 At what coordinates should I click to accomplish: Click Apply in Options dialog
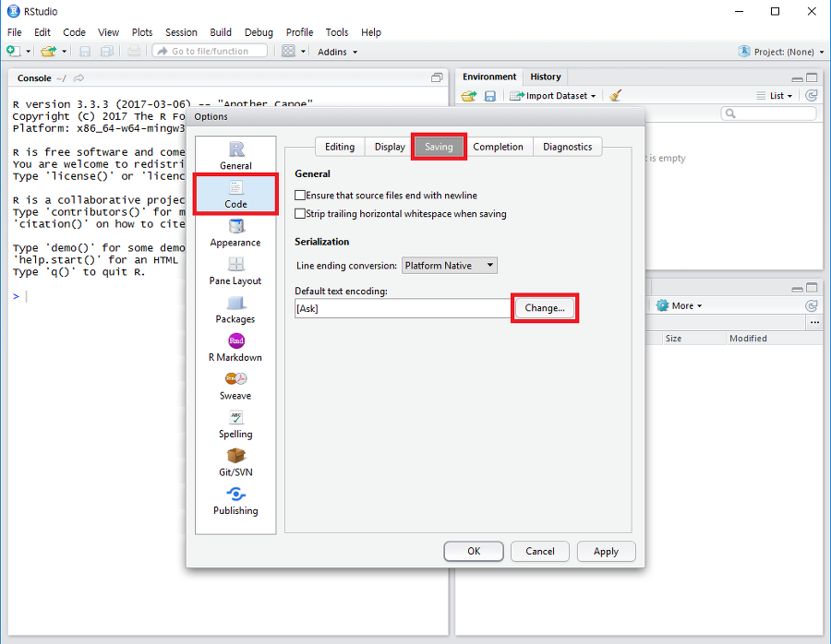coord(607,552)
